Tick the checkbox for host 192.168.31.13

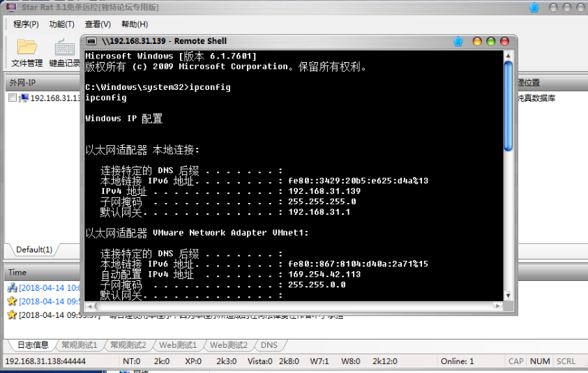pyautogui.click(x=13, y=98)
